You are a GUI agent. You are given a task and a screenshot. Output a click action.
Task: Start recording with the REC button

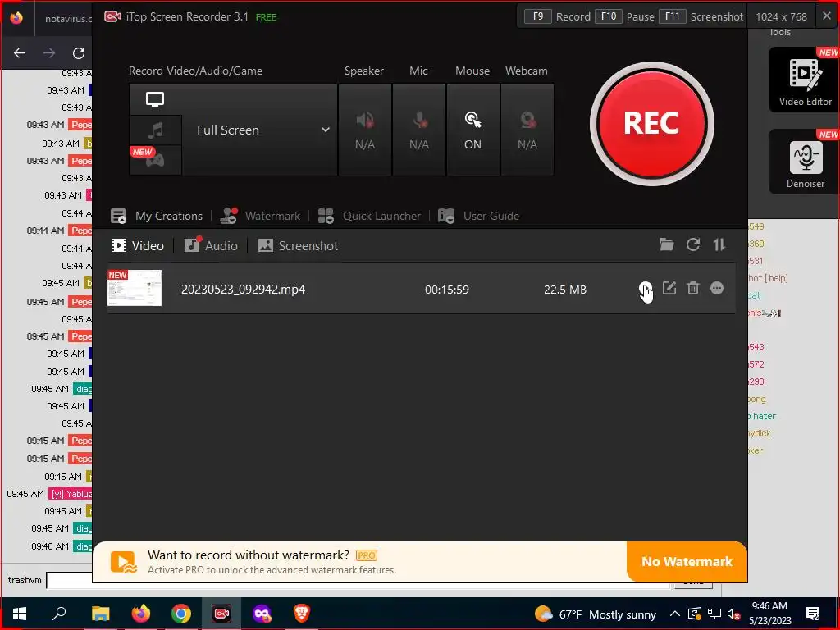[x=651, y=124]
